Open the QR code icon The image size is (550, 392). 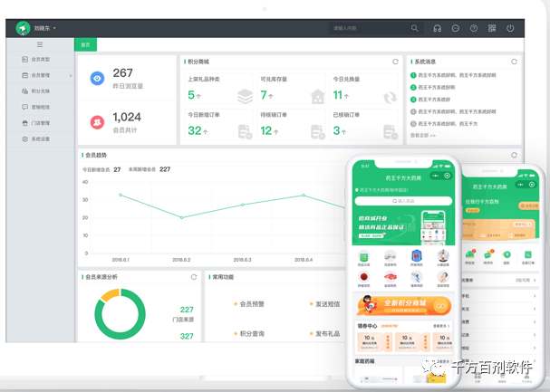[x=492, y=29]
